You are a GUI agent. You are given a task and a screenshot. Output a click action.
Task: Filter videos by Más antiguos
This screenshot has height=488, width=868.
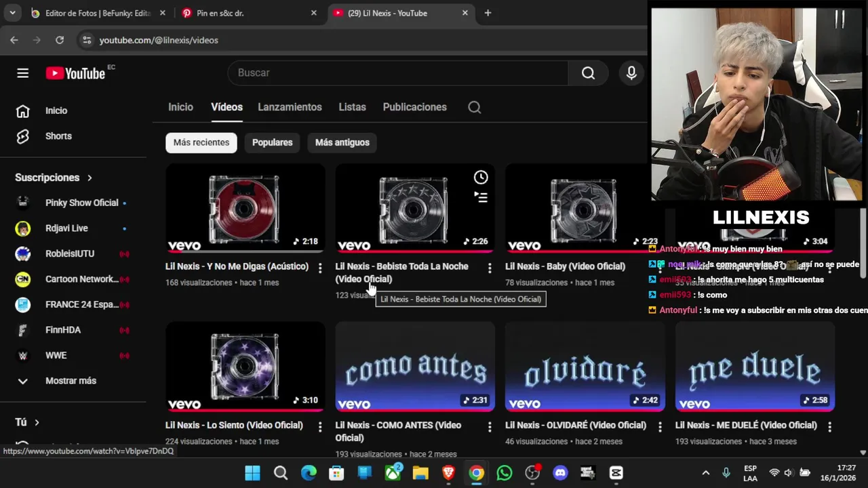click(x=342, y=142)
